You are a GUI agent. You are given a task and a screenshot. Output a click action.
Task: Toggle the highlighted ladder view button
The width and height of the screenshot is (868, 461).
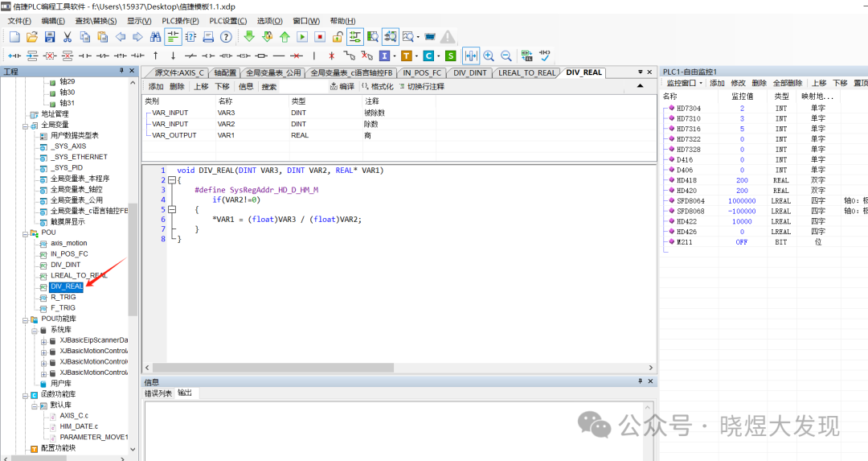tap(174, 37)
